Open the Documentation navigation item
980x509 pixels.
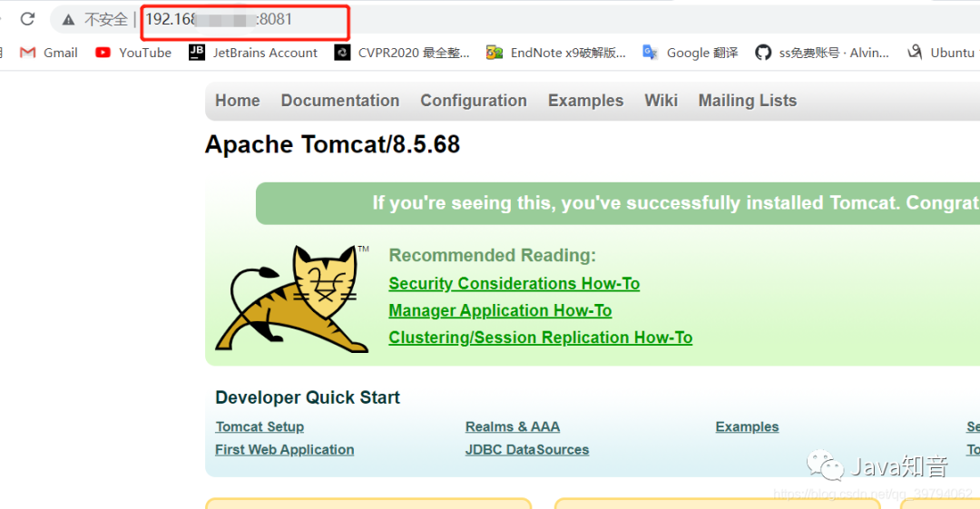tap(340, 101)
